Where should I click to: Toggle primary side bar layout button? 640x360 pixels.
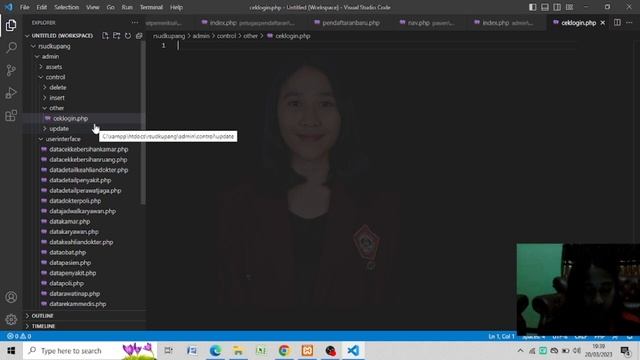[x=533, y=7]
